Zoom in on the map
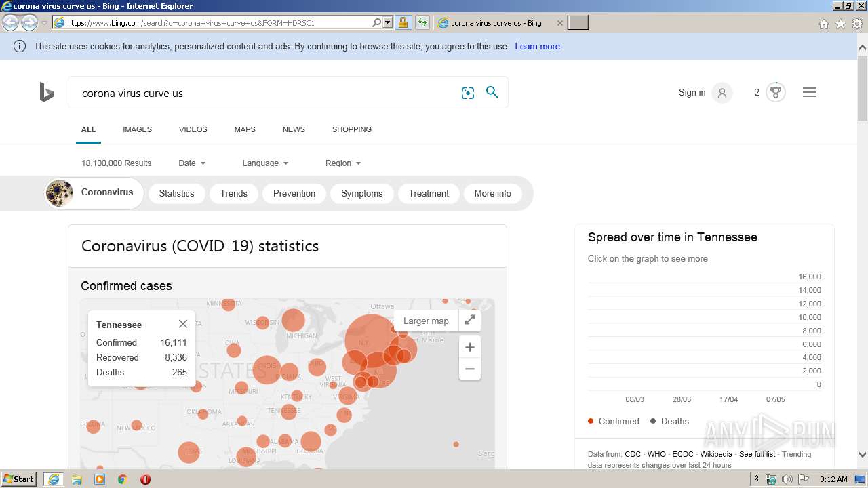The width and height of the screenshot is (868, 488). (469, 348)
